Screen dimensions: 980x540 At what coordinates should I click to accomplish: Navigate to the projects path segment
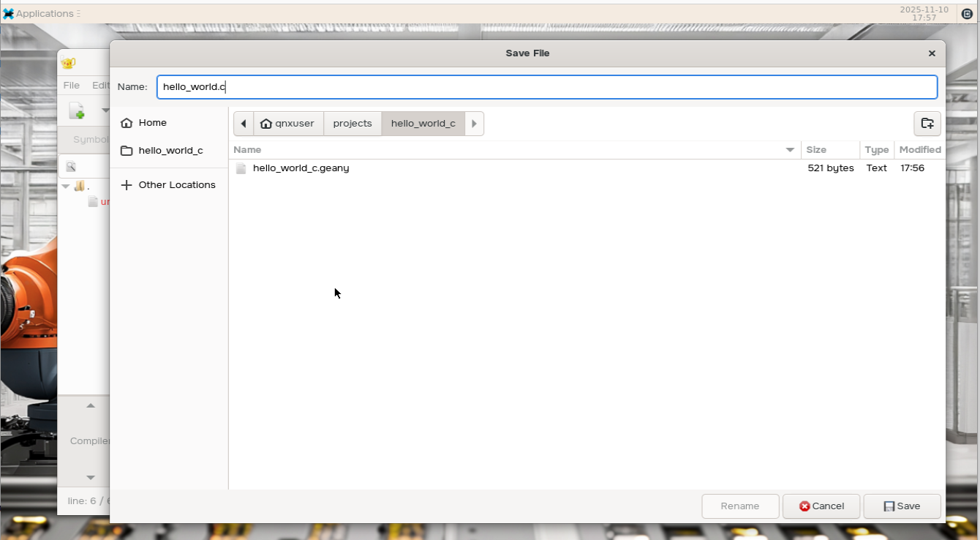coord(352,124)
